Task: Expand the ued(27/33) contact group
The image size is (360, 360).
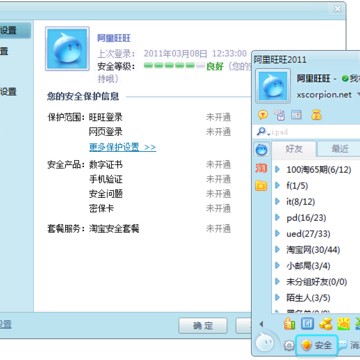Action: tap(277, 234)
